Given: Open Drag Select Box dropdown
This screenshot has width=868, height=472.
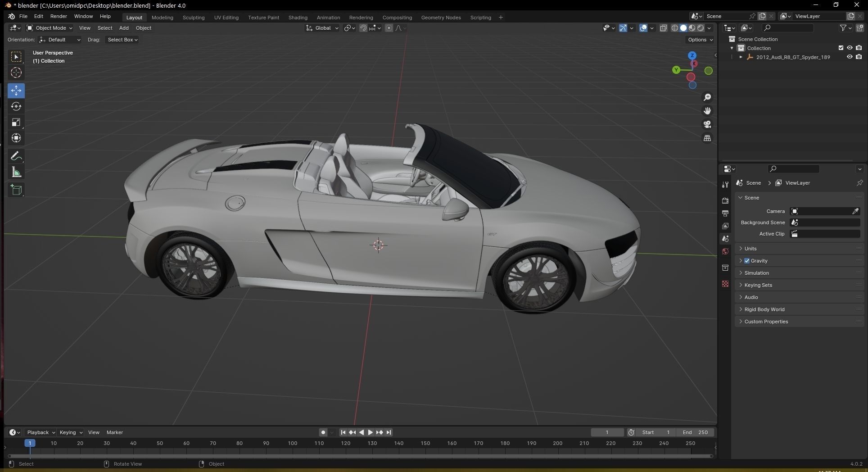Looking at the screenshot, I should coord(122,40).
